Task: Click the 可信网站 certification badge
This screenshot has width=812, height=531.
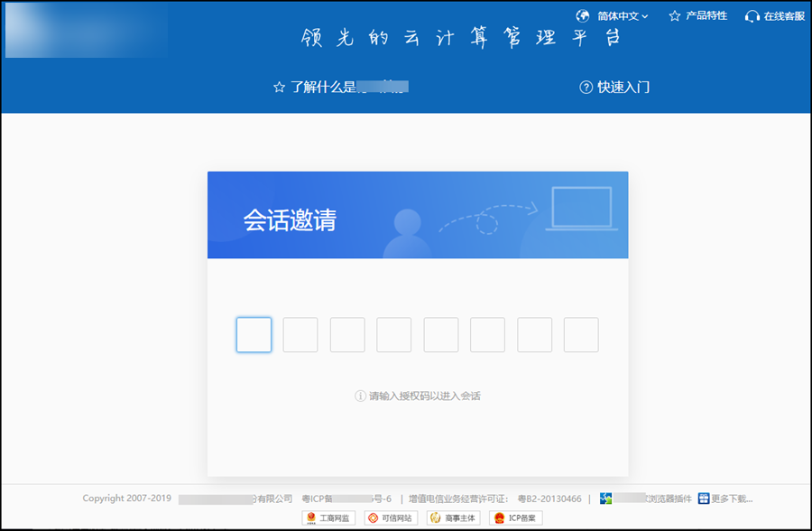Action: tap(392, 518)
